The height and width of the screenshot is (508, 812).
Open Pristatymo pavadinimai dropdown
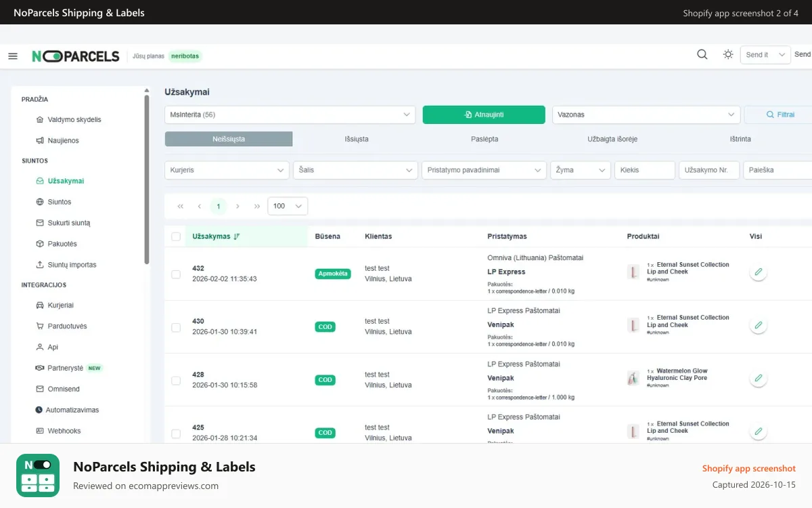click(484, 170)
